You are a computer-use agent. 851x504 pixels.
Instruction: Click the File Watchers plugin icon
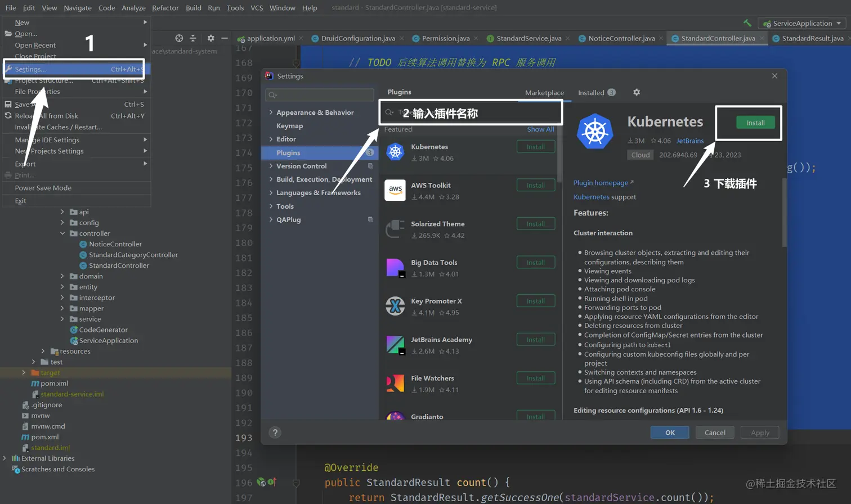tap(395, 383)
